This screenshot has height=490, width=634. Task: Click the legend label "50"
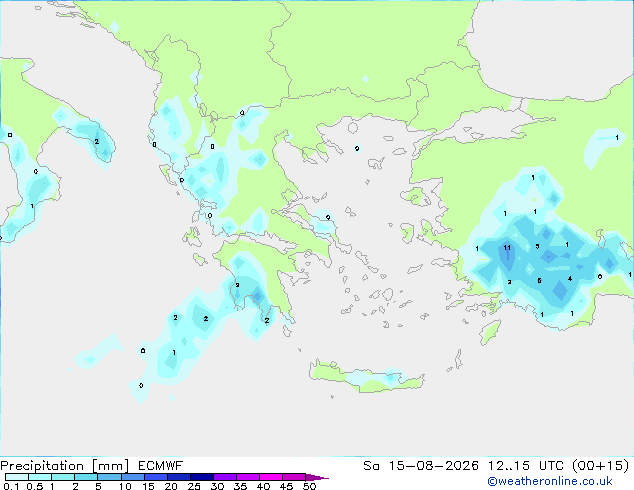[310, 486]
